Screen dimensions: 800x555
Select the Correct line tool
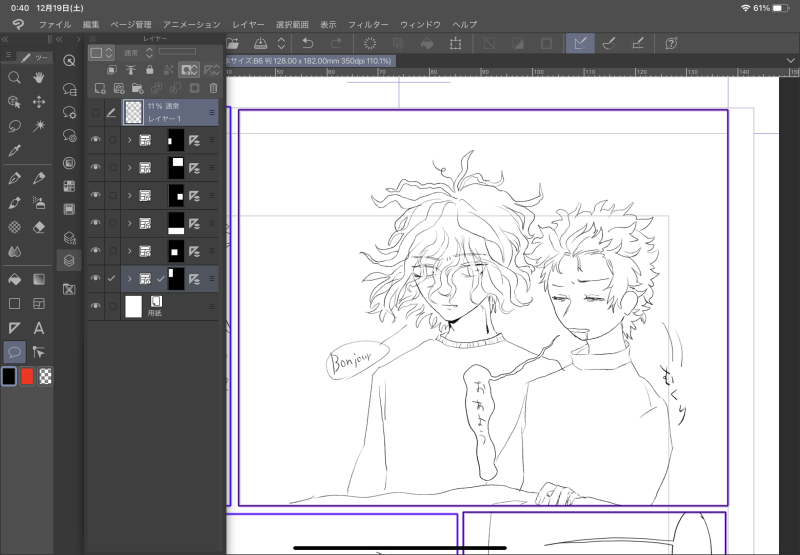point(39,352)
